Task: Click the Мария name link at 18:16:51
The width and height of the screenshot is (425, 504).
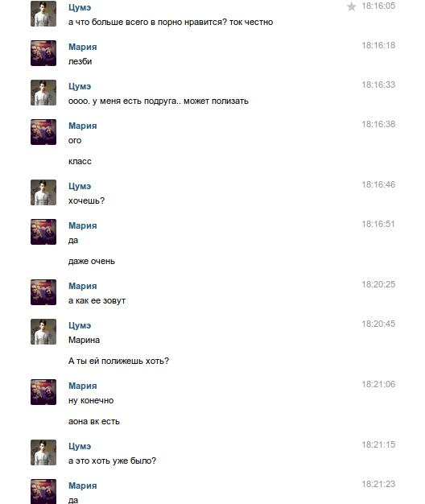Action: (x=83, y=225)
